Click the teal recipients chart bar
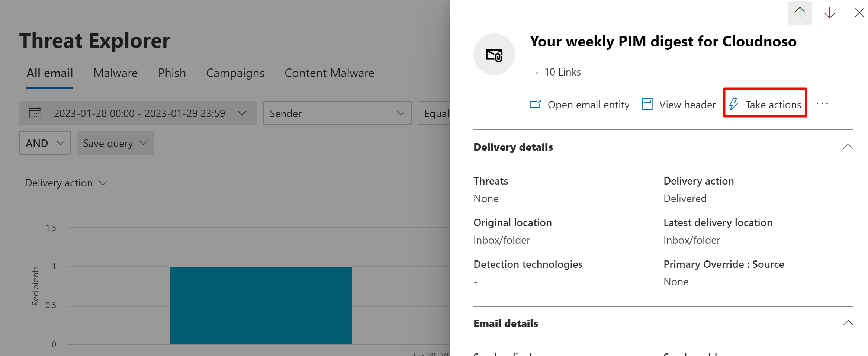Viewport: 868px width, 356px height. coord(261,305)
